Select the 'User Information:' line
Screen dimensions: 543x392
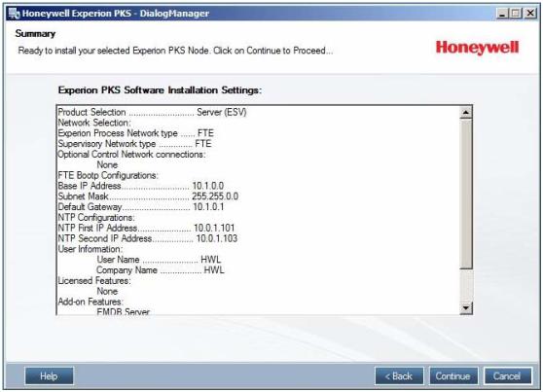(x=90, y=249)
